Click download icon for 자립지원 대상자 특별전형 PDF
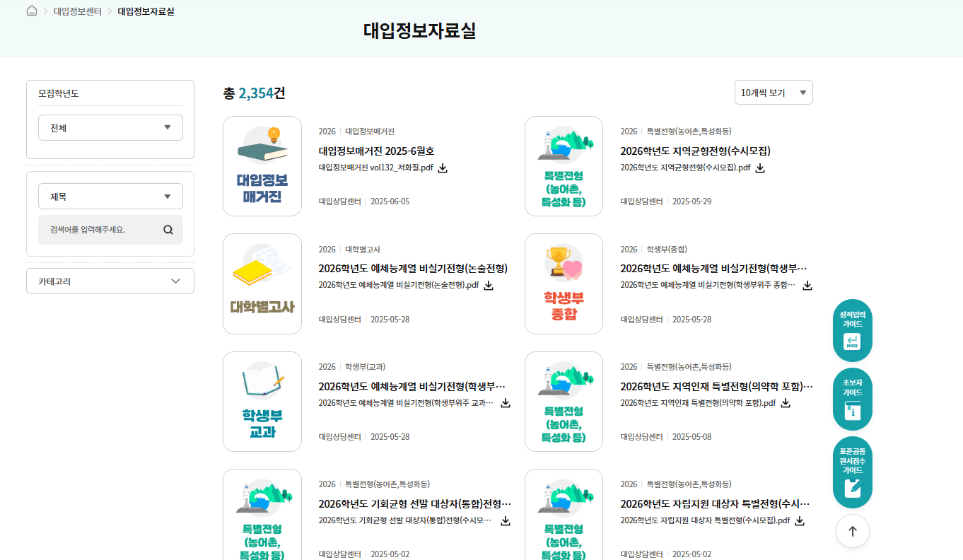The image size is (963, 560). (x=799, y=521)
